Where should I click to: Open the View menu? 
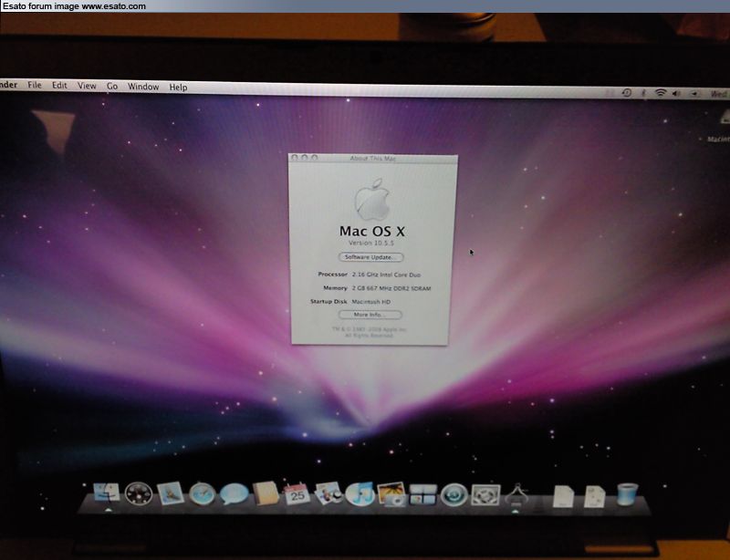pos(87,86)
